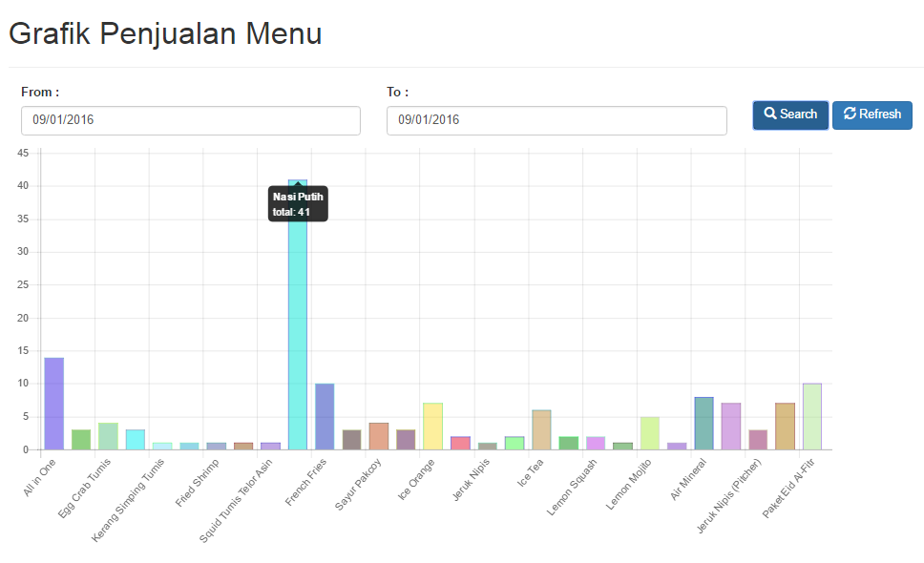
Task: Click the blue French Fries bar
Action: click(325, 417)
